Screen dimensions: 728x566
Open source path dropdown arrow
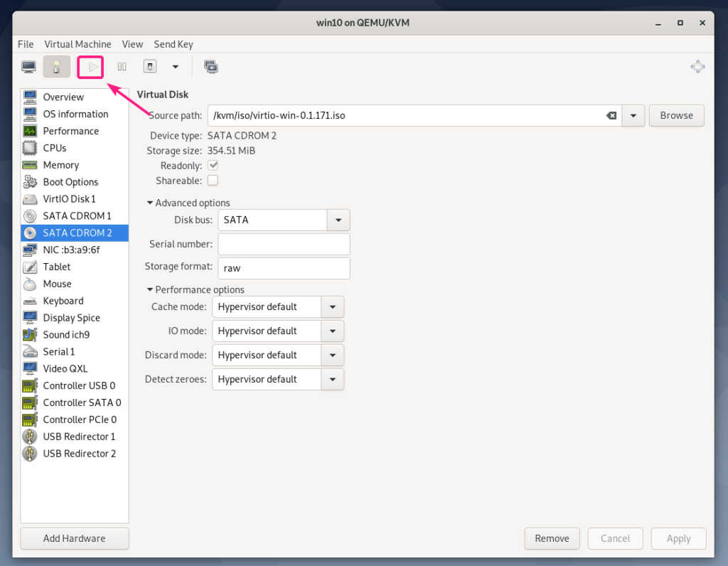(x=633, y=116)
